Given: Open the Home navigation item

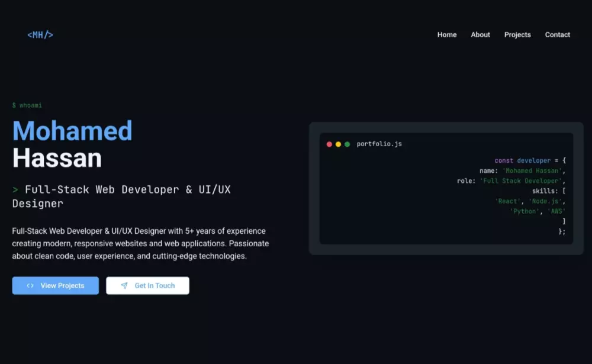Looking at the screenshot, I should coord(447,34).
